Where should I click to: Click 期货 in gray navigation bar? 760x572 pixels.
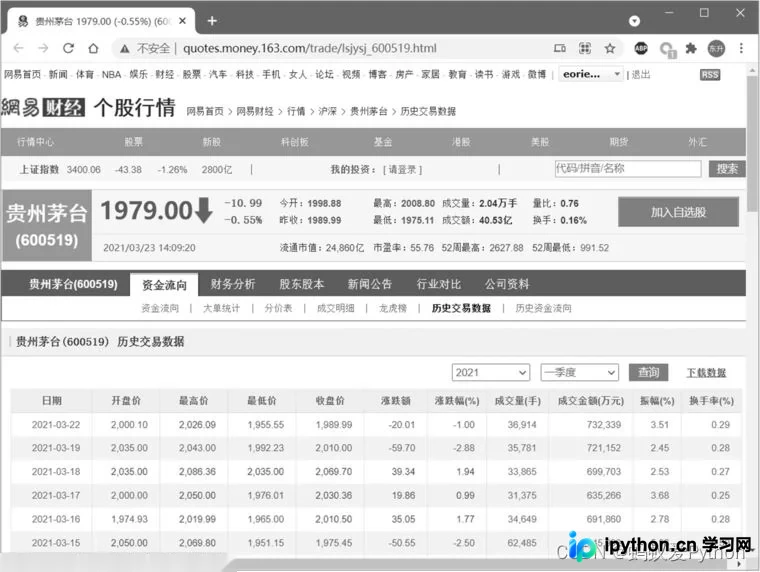click(619, 142)
